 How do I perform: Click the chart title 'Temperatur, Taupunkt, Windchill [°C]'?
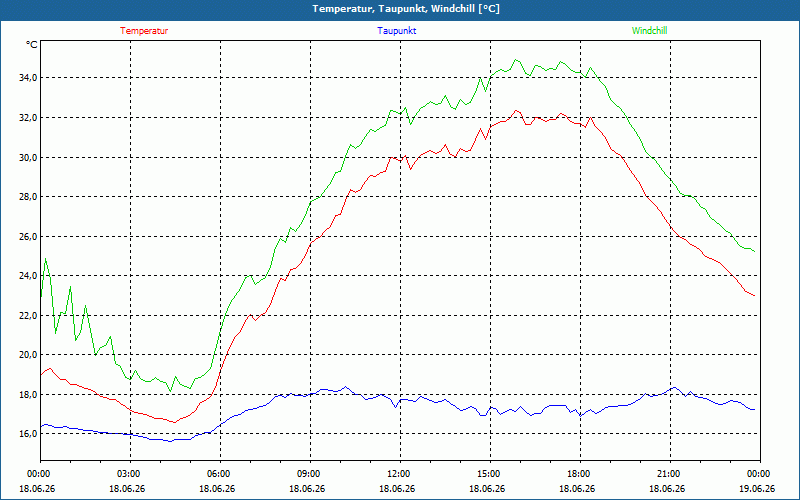click(406, 9)
